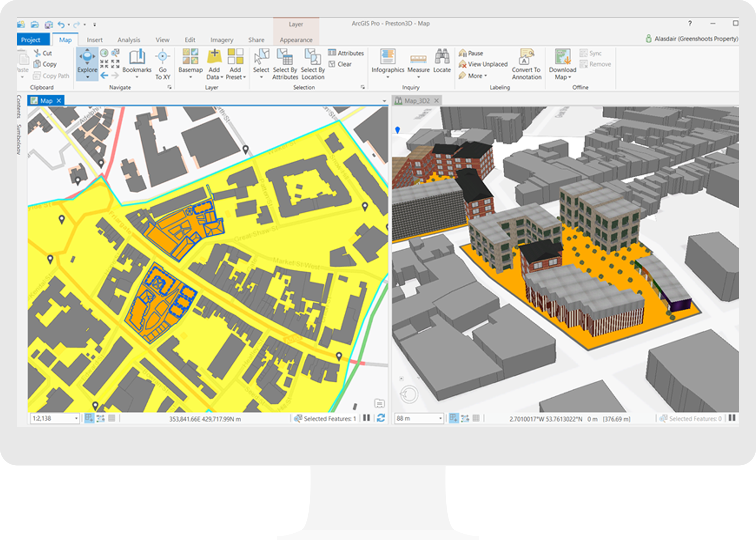Click the Help question mark
The width and height of the screenshot is (756, 540).
click(690, 23)
